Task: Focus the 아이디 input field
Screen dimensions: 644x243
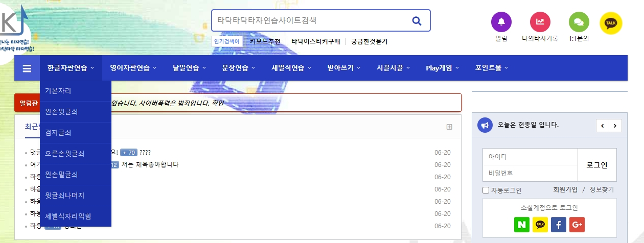Action: pyautogui.click(x=530, y=157)
